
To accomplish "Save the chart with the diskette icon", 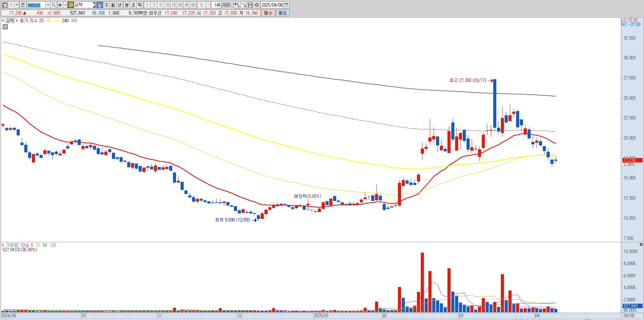I will point(250,5).
